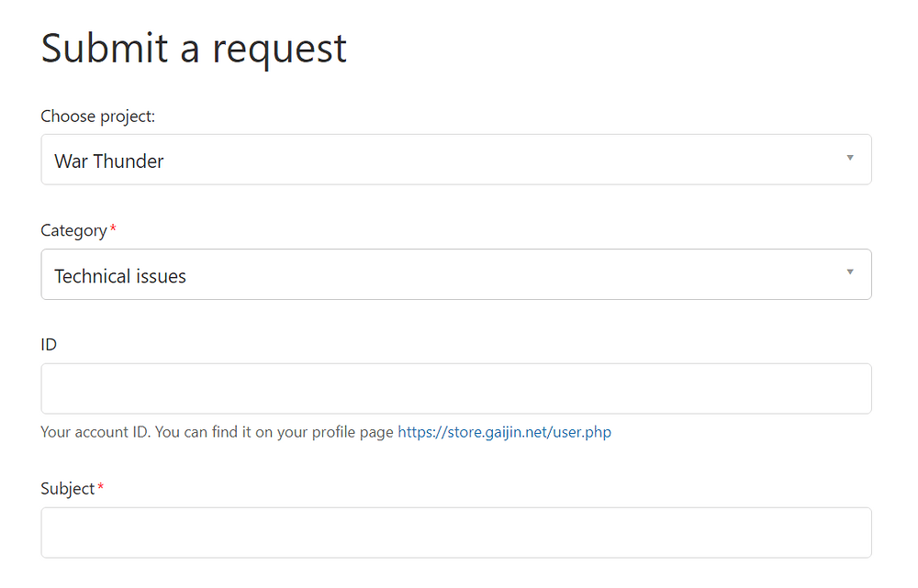Viewport: 918px width, 588px height.
Task: Click the word "Submit" in the heading
Action: 105,48
